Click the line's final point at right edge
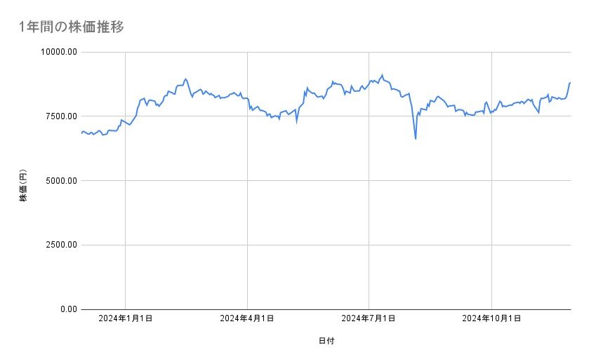 (570, 83)
